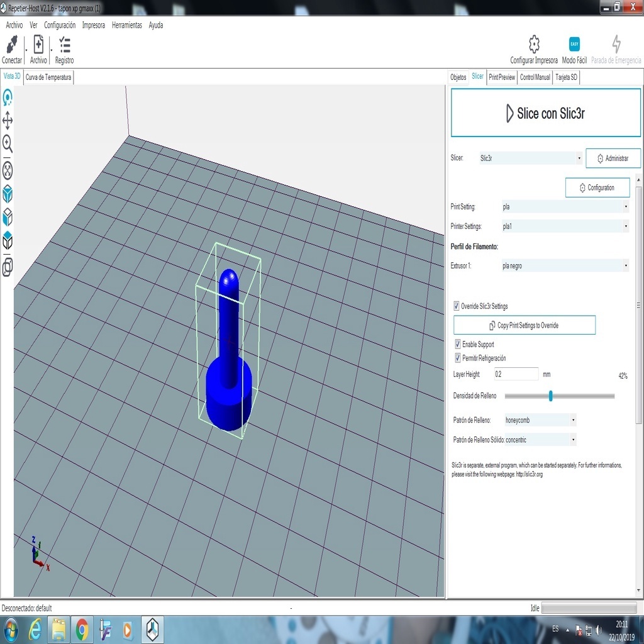The width and height of the screenshot is (644, 644).
Task: Adjust the Densidad de Relleno slider
Action: click(x=550, y=396)
